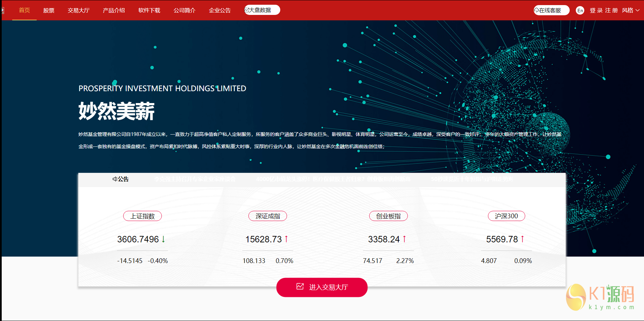Open the 股票 stocks menu item
Screen dimensions: 644x321
pyautogui.click(x=49, y=10)
